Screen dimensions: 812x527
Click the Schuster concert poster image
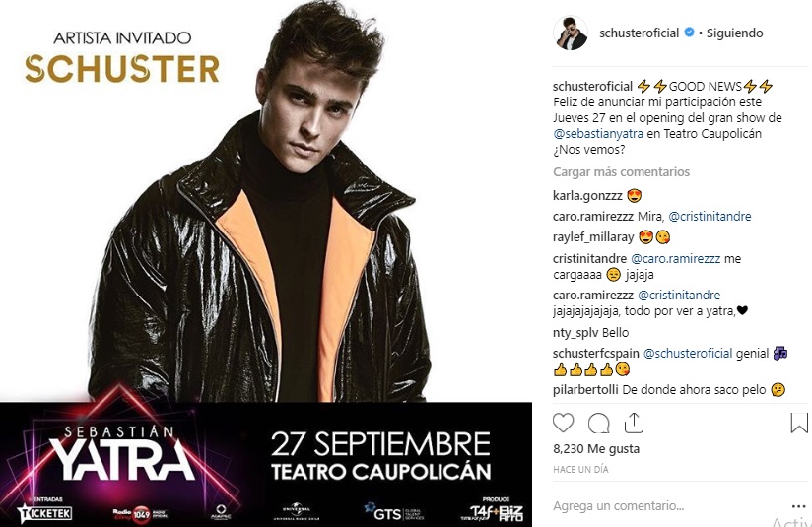[x=266, y=264]
